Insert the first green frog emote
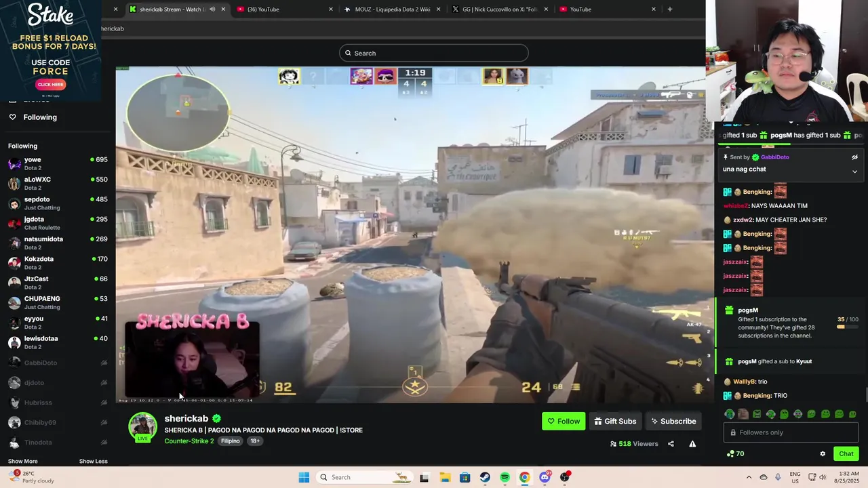Viewport: 868px width, 488px height. click(730, 414)
